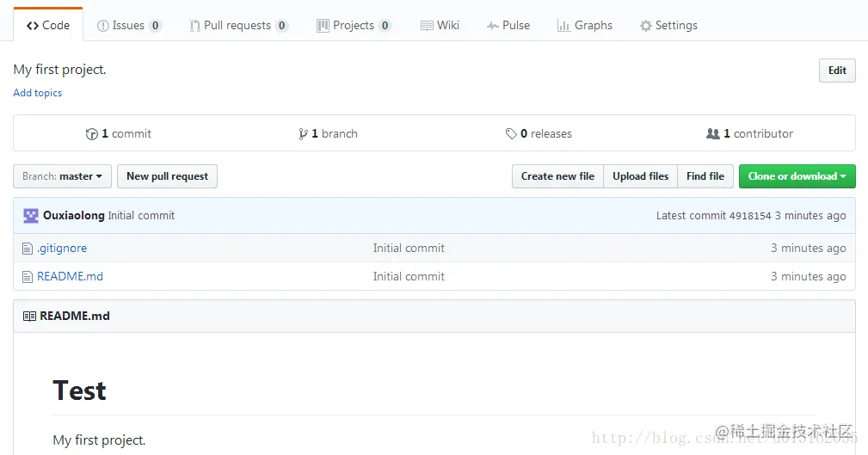Viewport: 868px width, 455px height.
Task: Open the latest Initial commit message
Action: click(x=141, y=215)
